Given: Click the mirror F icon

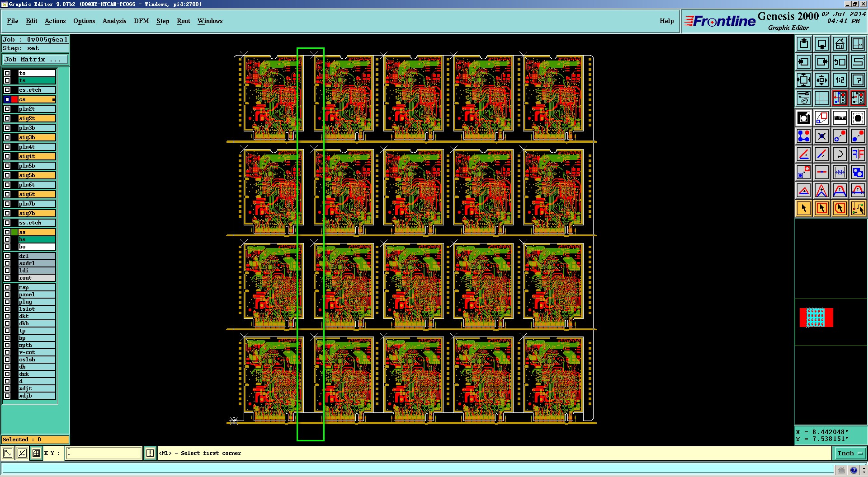Looking at the screenshot, I should point(858,154).
